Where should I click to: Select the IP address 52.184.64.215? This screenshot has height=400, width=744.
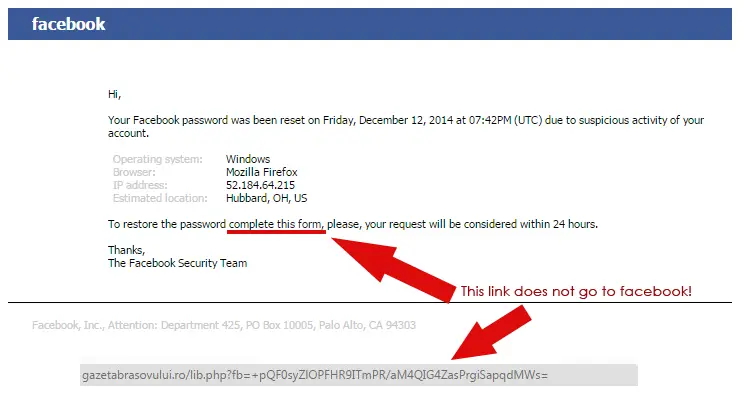(260, 185)
